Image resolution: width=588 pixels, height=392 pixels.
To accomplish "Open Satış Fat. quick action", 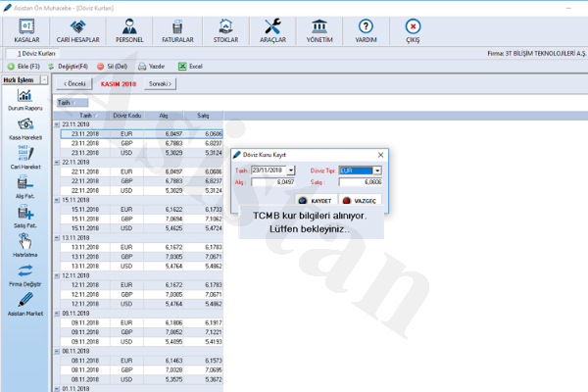I will click(x=25, y=217).
